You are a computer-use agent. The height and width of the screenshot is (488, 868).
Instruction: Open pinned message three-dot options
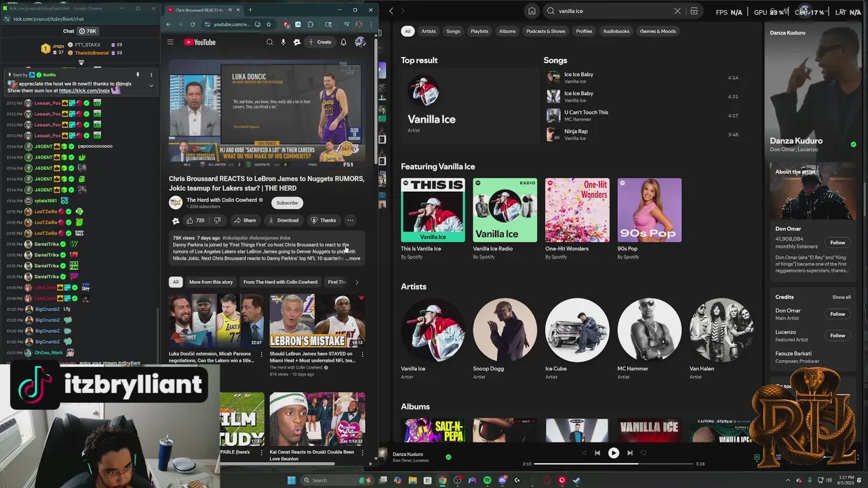click(151, 75)
